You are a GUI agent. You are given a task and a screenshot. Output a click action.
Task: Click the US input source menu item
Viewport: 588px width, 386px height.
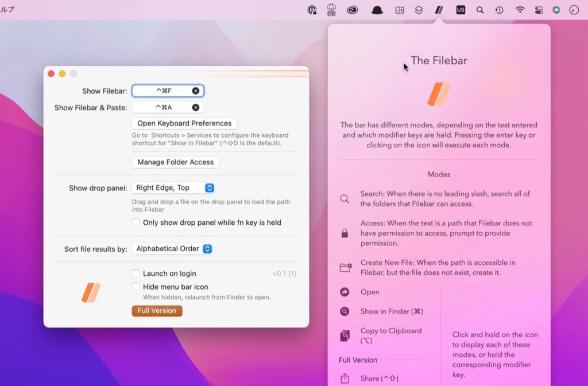460,9
